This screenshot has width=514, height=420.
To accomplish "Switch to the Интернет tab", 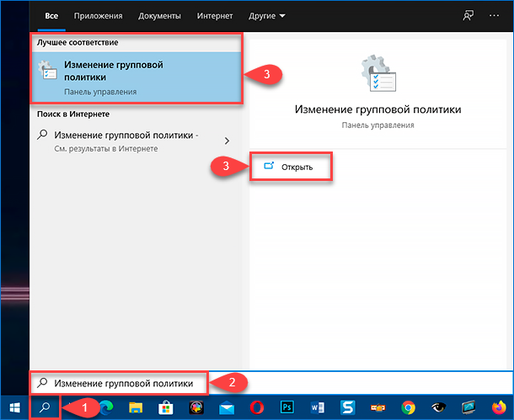I will [x=215, y=16].
